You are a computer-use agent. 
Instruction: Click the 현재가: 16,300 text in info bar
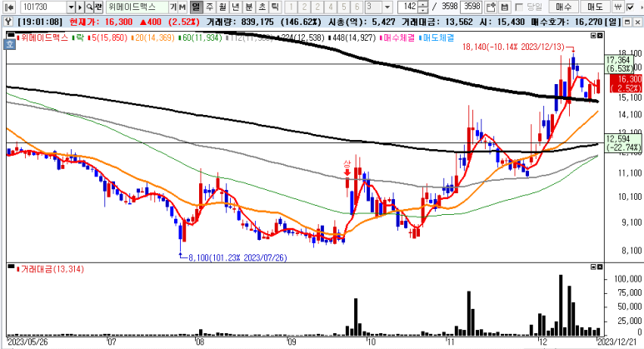tap(101, 22)
